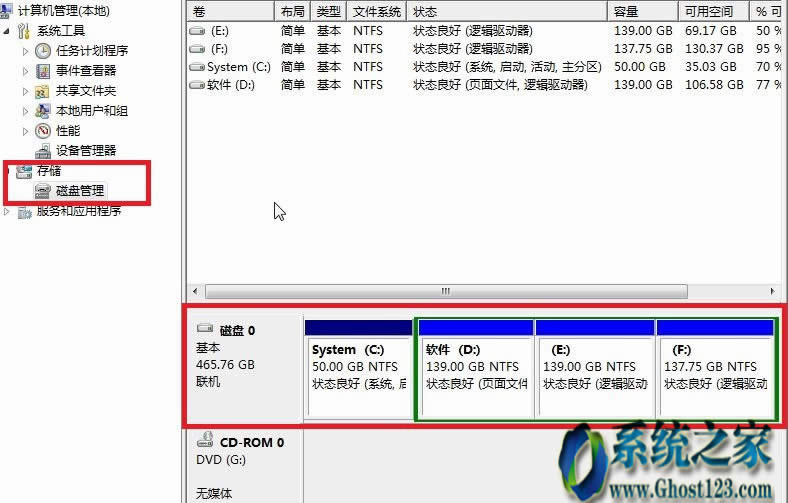The height and width of the screenshot is (503, 788).
Task: Click the drive icon of 软件 (D:) row
Action: 197,85
